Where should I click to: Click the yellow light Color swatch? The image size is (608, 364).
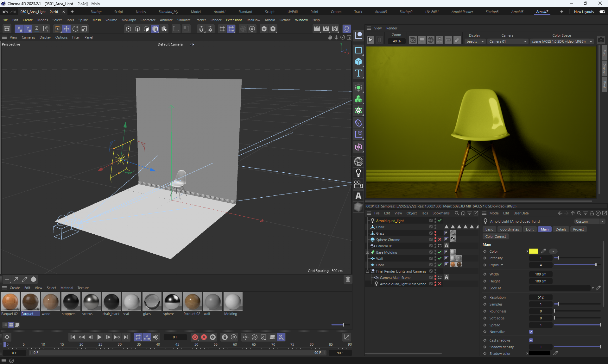pos(533,251)
